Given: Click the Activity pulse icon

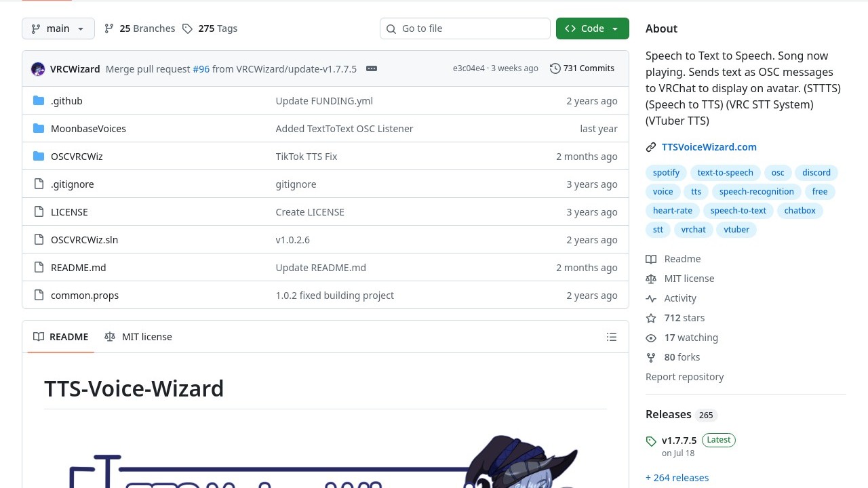Looking at the screenshot, I should (651, 298).
